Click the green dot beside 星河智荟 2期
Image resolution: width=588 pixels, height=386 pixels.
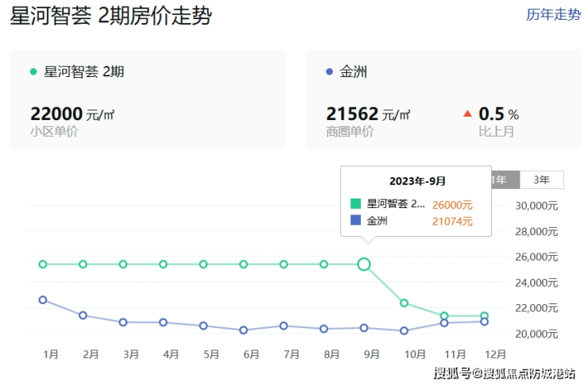[33, 72]
